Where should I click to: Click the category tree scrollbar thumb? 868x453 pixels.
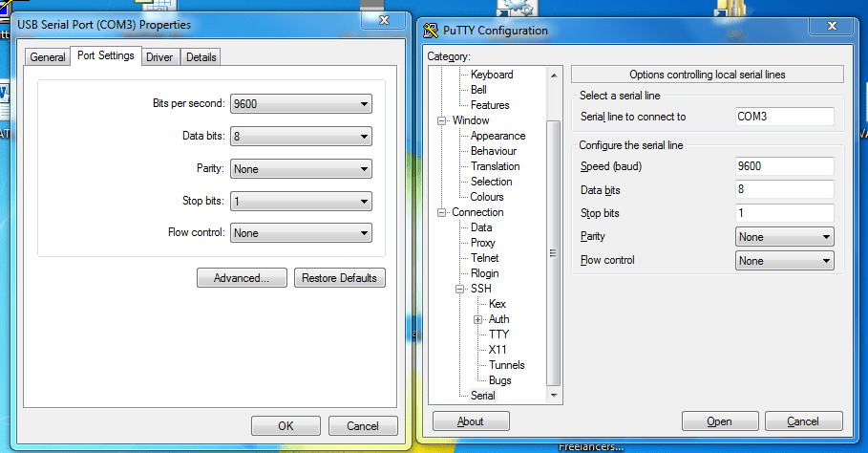point(554,253)
